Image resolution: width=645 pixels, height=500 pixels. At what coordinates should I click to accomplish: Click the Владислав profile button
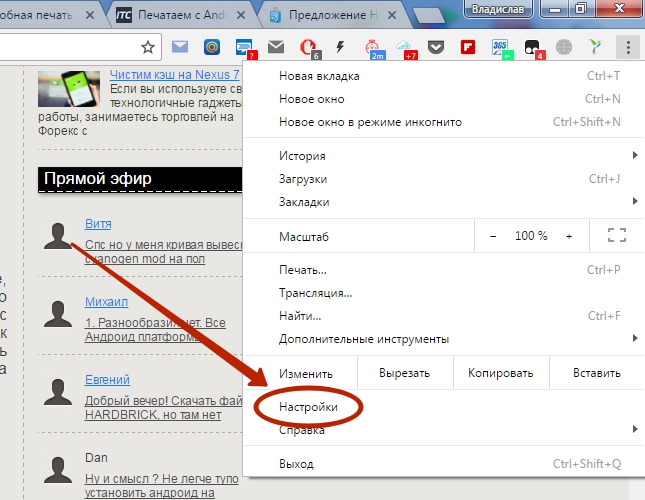498,9
